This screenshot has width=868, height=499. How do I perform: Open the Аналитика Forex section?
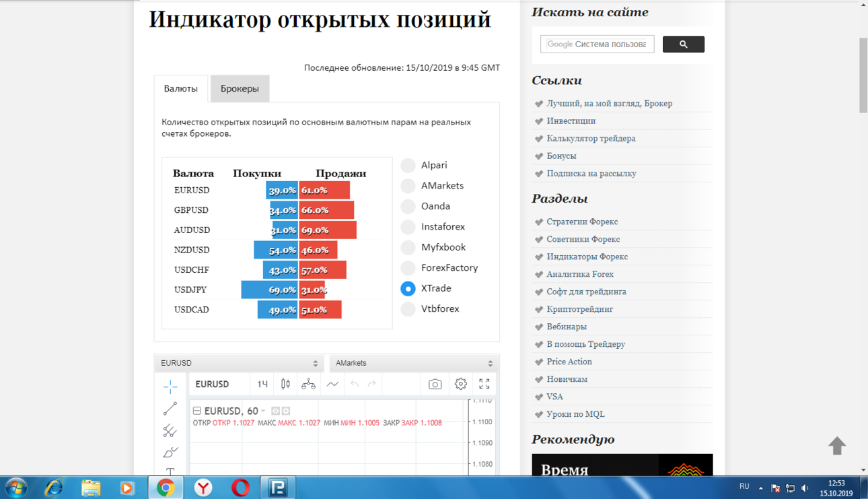[580, 274]
